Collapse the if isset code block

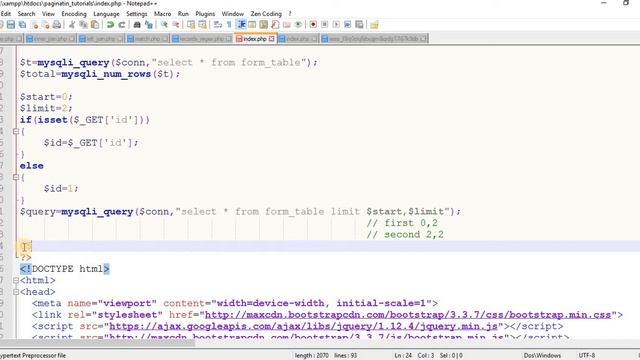click(x=16, y=131)
